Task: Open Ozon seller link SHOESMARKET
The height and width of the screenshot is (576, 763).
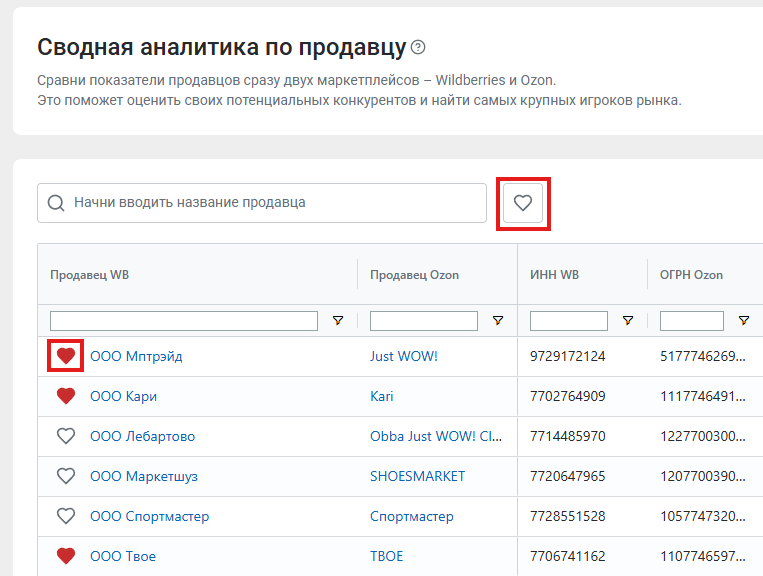Action: point(418,476)
